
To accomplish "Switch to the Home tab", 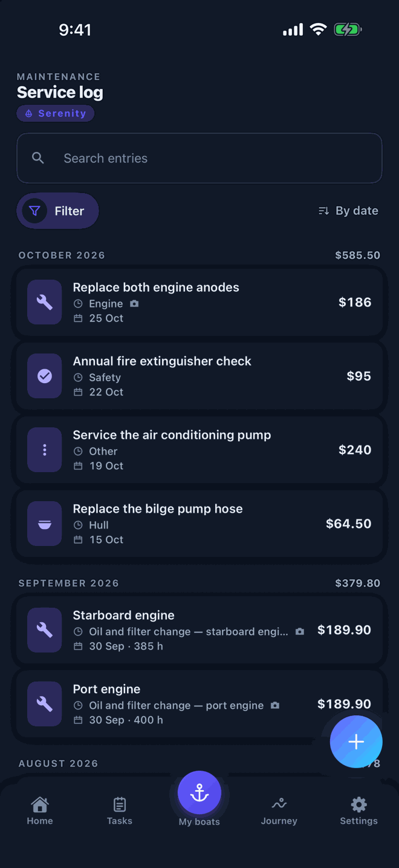I will (x=40, y=811).
